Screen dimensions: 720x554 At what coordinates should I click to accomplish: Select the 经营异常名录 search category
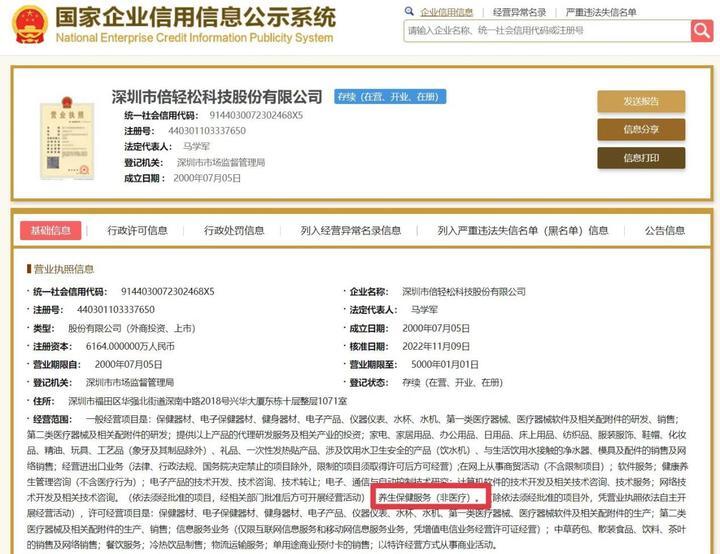519,12
